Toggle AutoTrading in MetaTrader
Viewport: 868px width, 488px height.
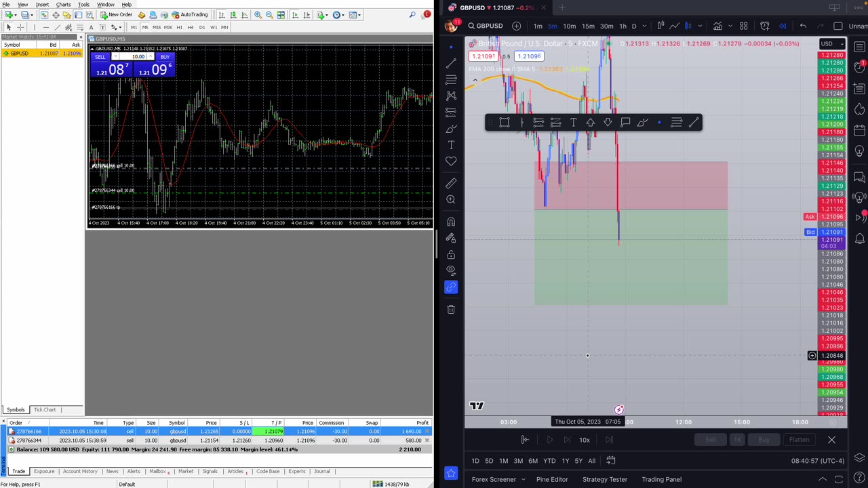189,15
